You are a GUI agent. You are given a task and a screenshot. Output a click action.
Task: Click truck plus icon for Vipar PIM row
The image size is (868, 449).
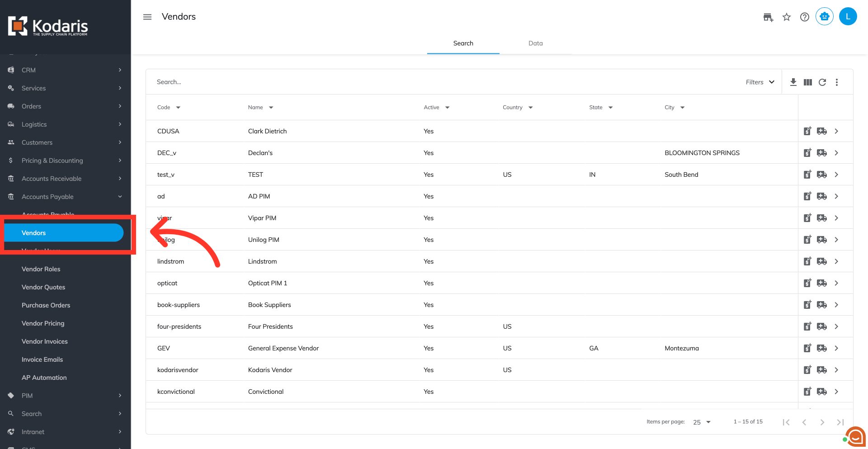pos(822,218)
